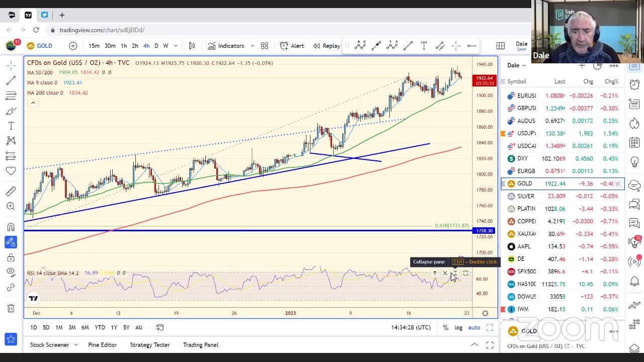
Task: Collapse the RSI pane chevron
Action: point(455,273)
